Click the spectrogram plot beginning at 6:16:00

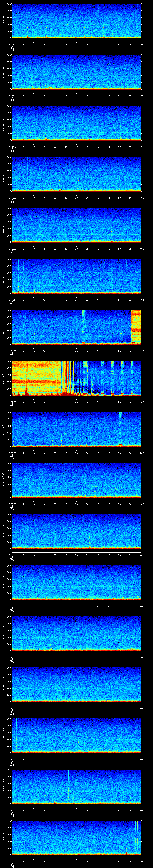(77, 123)
